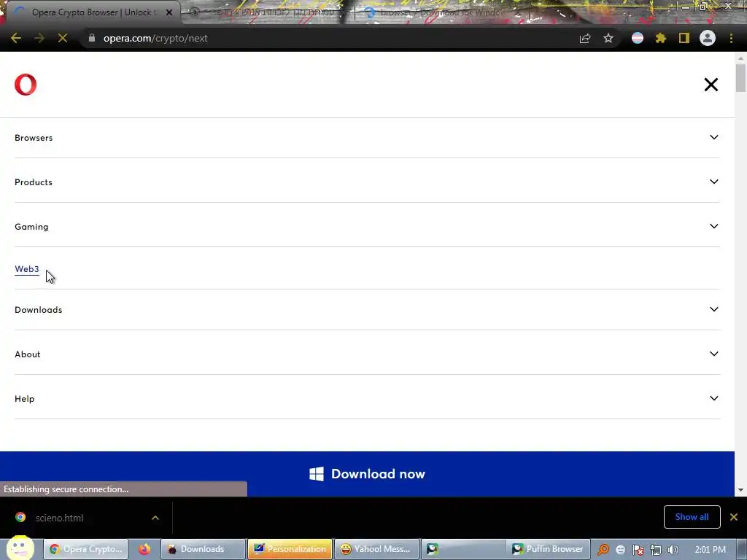
Task: Stop loading the page
Action: [x=63, y=38]
